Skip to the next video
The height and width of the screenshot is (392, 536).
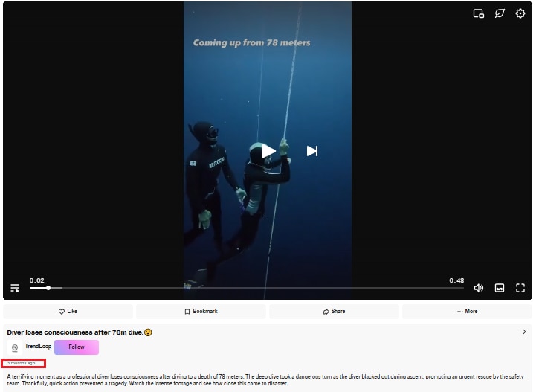click(311, 151)
